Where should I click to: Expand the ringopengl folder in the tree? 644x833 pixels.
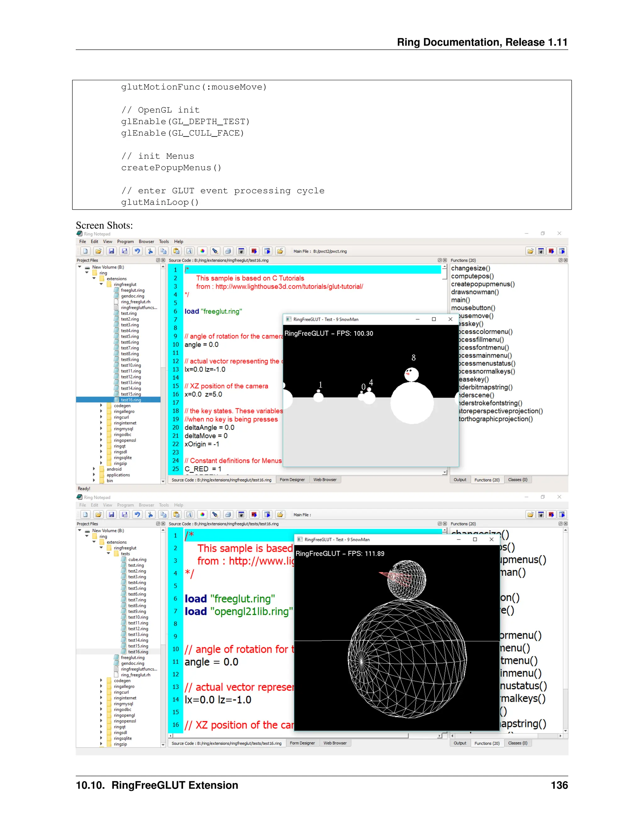click(x=101, y=715)
